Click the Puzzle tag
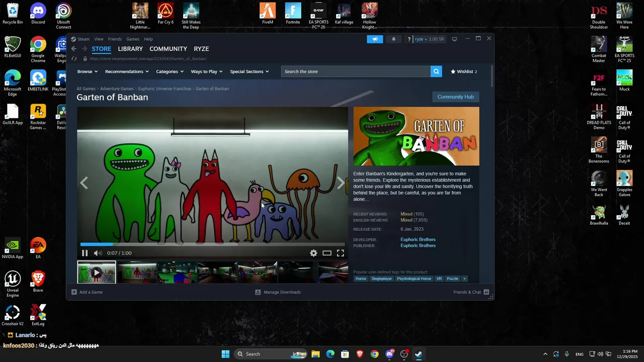The height and width of the screenshot is (362, 644). point(453,279)
